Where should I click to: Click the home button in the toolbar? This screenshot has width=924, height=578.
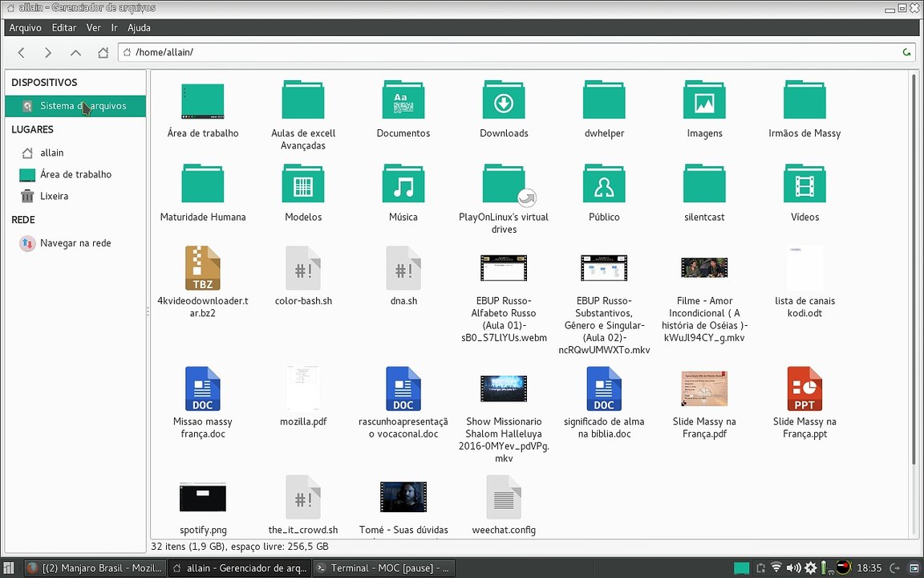click(x=103, y=52)
